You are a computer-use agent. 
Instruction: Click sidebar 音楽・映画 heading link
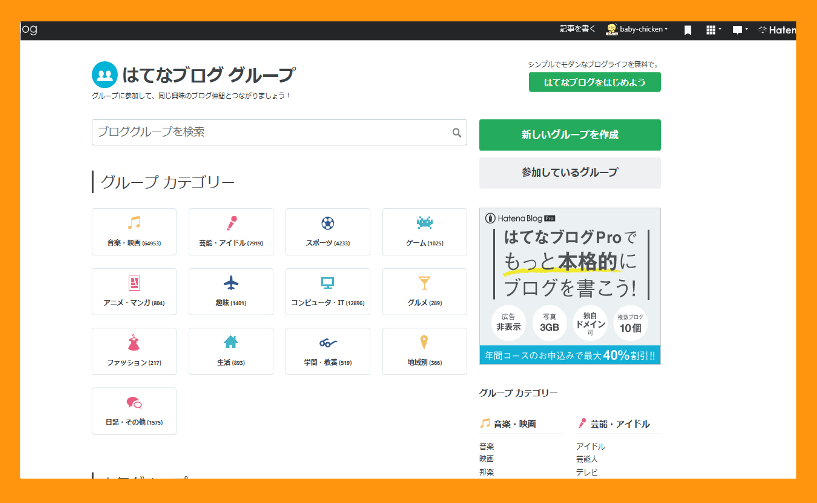tap(514, 424)
